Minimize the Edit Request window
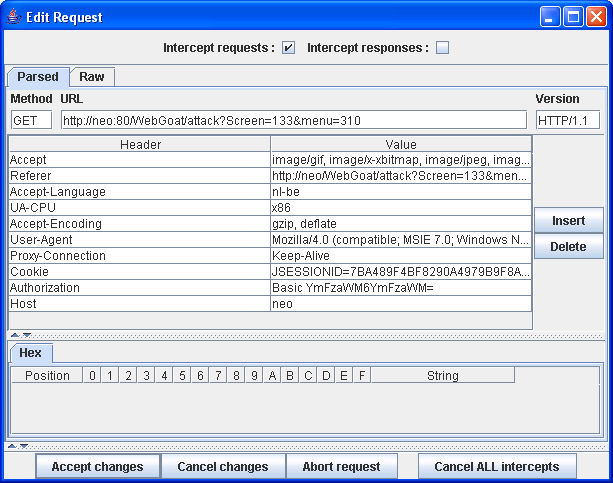 (552, 17)
